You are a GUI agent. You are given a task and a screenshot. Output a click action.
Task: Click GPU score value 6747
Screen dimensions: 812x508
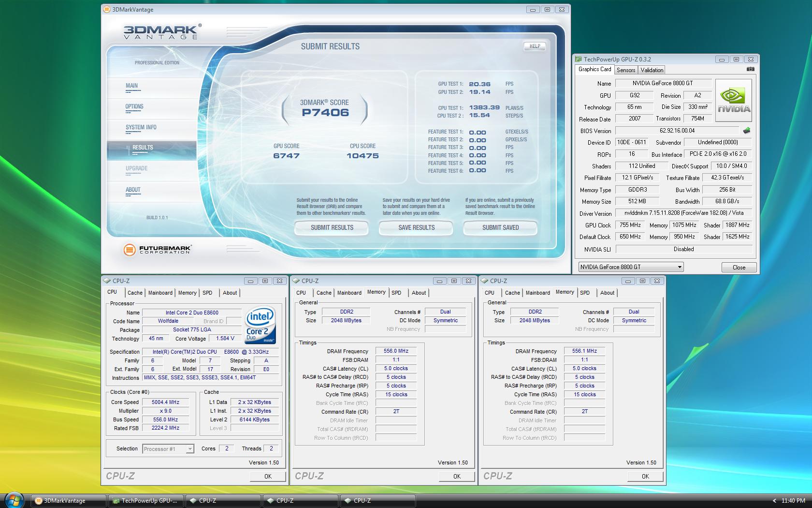click(287, 156)
